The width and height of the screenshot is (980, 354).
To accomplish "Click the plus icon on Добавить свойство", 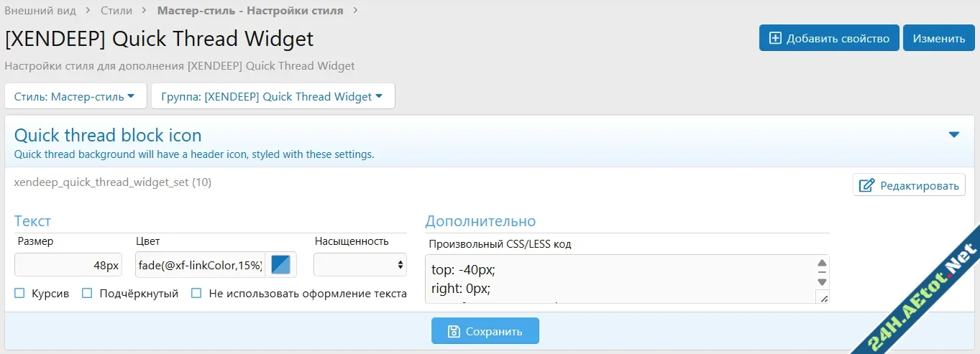I will (775, 38).
